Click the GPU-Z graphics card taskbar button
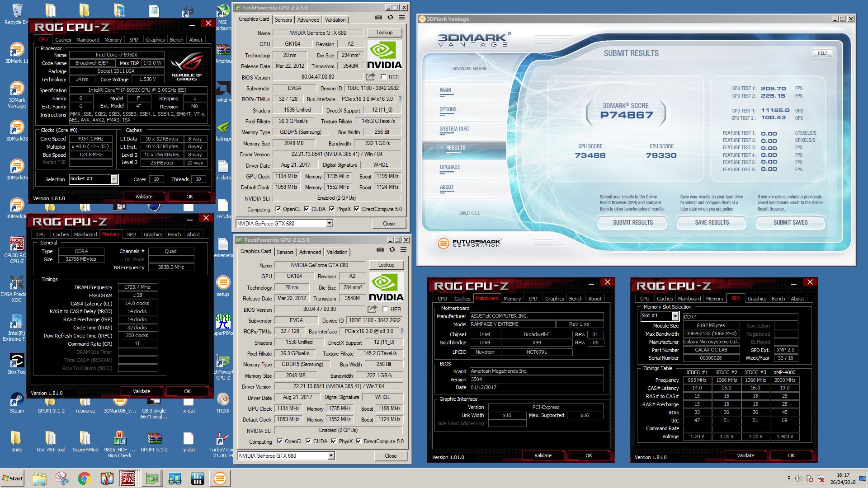The height and width of the screenshot is (488, 868). [152, 479]
